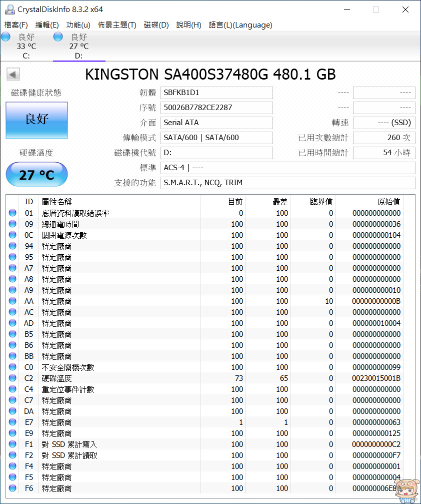421x504 pixels.
Task: Click status orb of attribute AD row
Action: tap(12, 323)
